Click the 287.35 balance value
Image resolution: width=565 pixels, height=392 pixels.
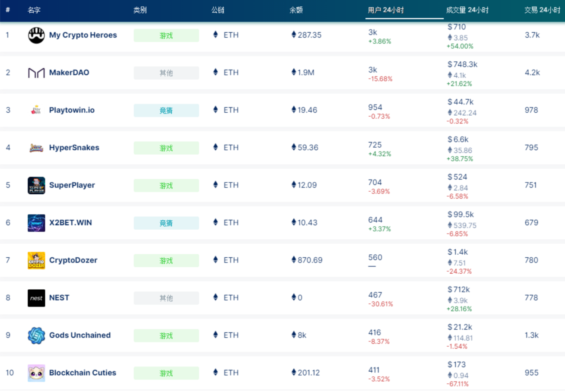tap(309, 35)
